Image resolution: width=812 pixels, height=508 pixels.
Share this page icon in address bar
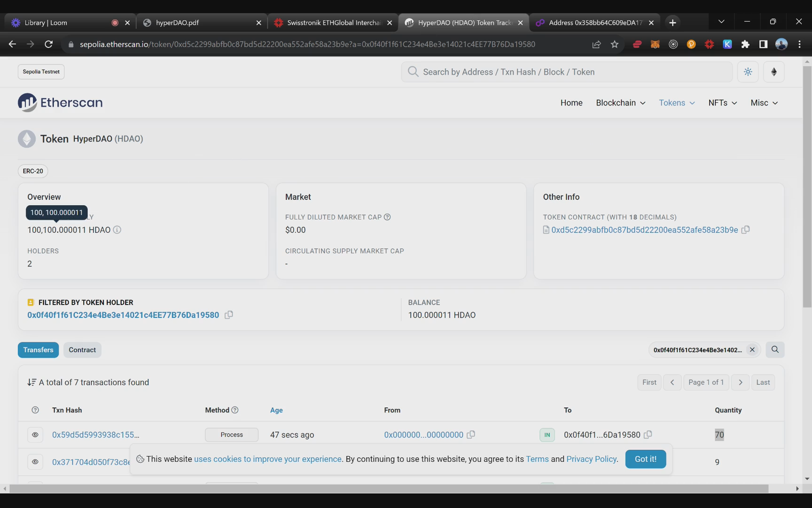(x=596, y=44)
